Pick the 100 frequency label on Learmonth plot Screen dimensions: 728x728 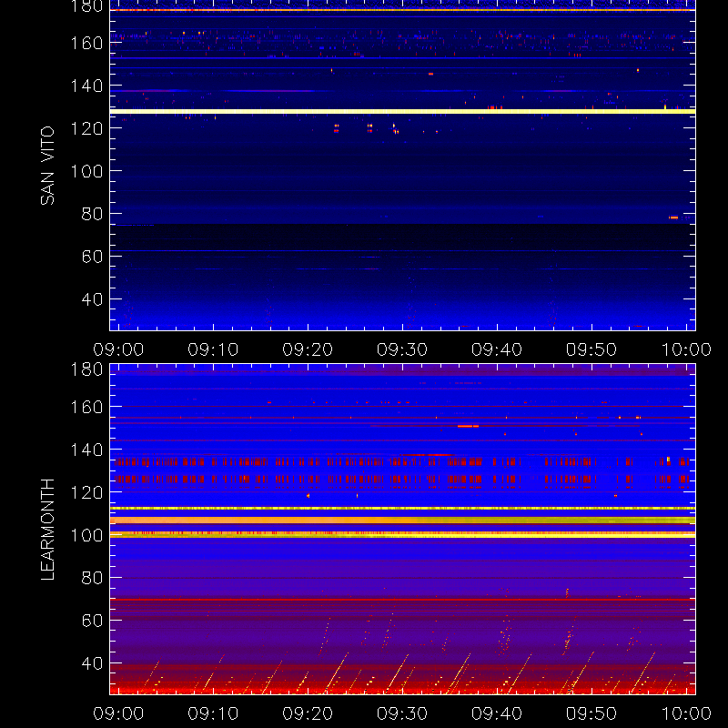86,535
